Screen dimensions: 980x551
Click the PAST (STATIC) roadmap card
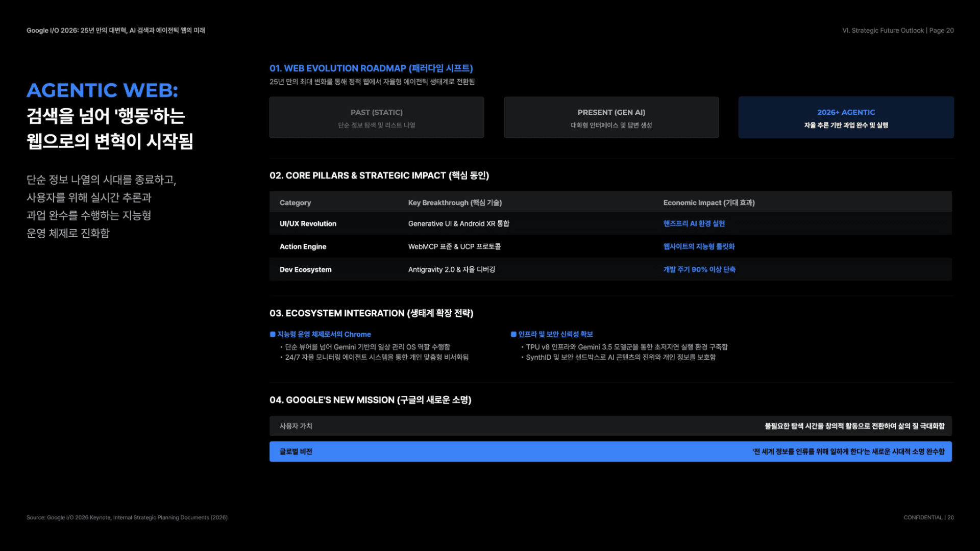(377, 117)
